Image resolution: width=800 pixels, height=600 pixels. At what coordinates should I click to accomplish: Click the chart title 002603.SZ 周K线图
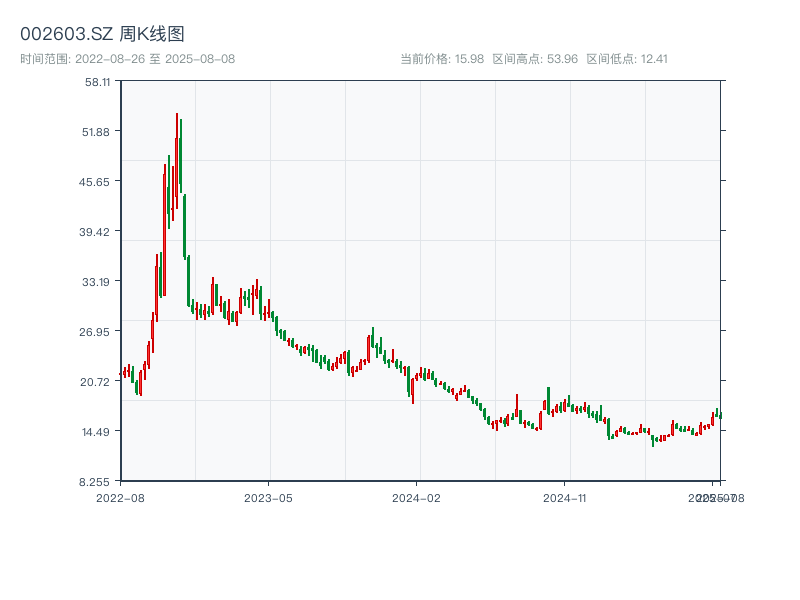(102, 34)
